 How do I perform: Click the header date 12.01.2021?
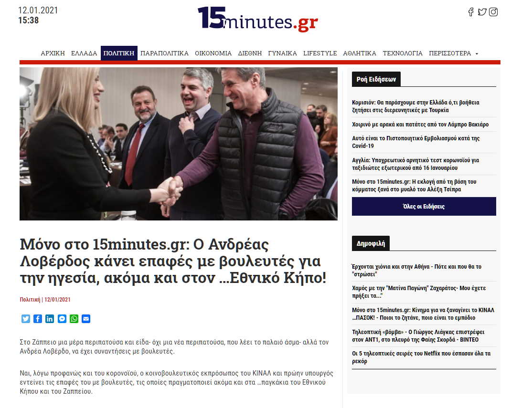38,10
